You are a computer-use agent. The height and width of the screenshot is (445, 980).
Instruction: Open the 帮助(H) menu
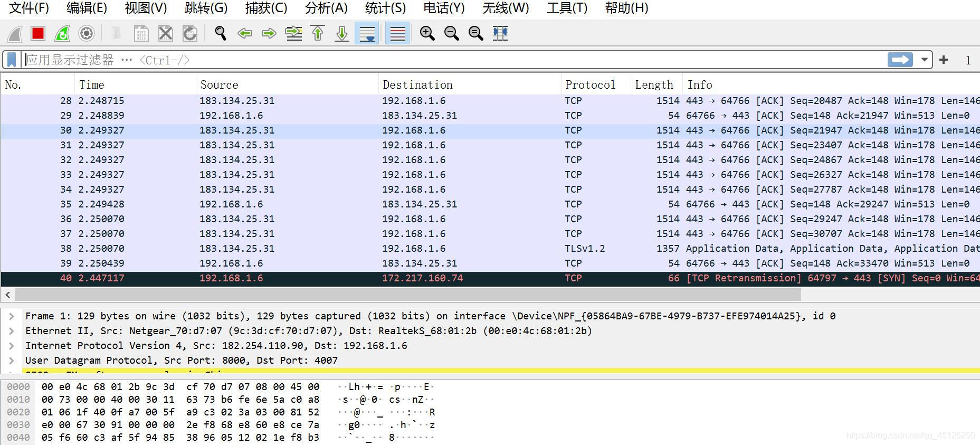tap(626, 8)
